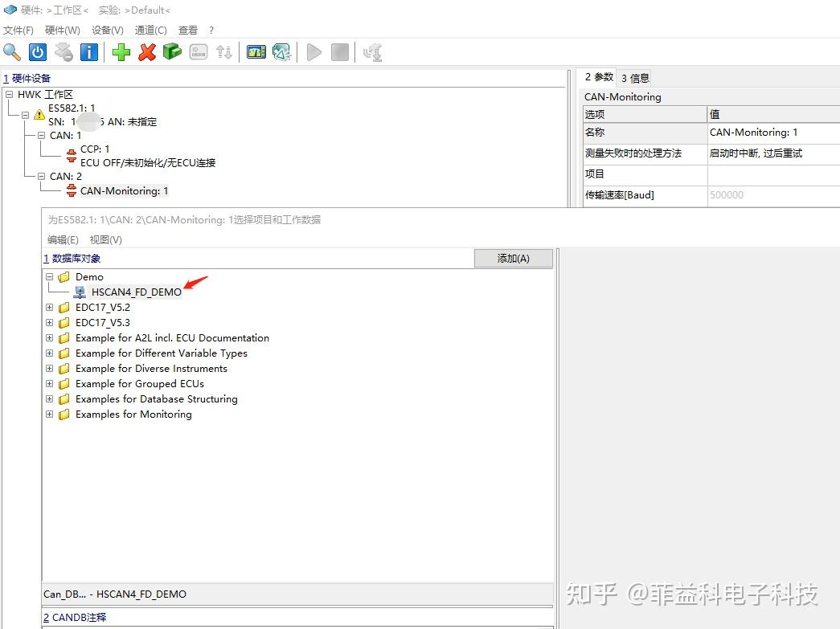Expand the EDC17_V5.2 tree node

coord(49,307)
